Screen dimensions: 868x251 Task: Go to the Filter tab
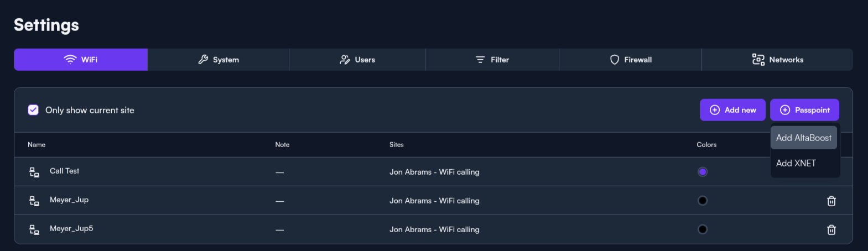tap(492, 60)
